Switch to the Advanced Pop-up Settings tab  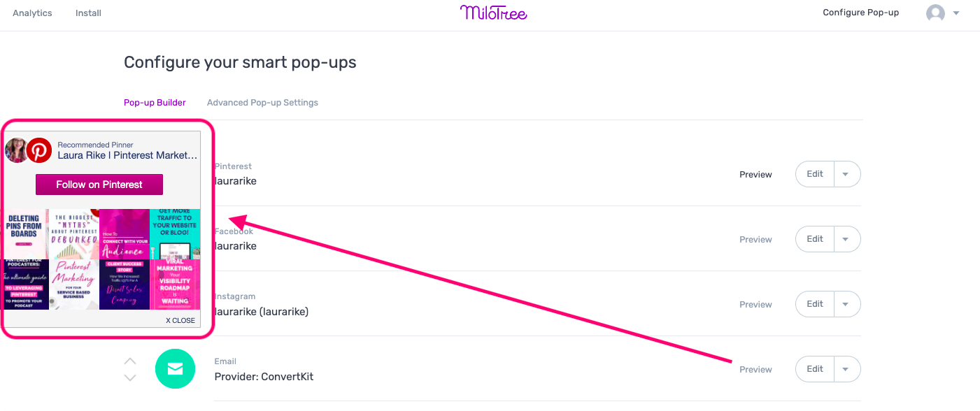(262, 103)
